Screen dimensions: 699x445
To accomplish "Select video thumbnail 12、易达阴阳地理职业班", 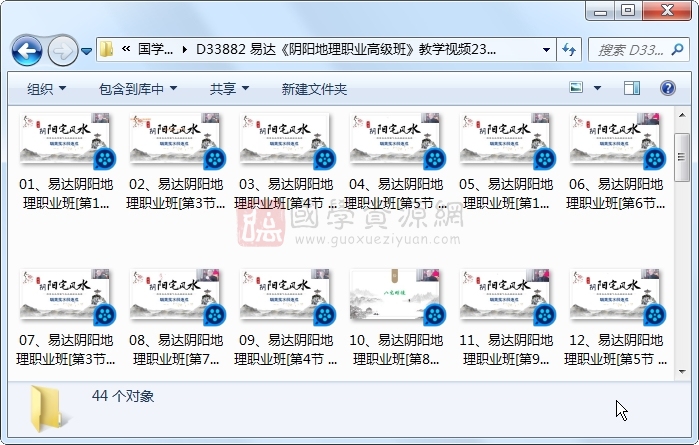I will click(617, 297).
